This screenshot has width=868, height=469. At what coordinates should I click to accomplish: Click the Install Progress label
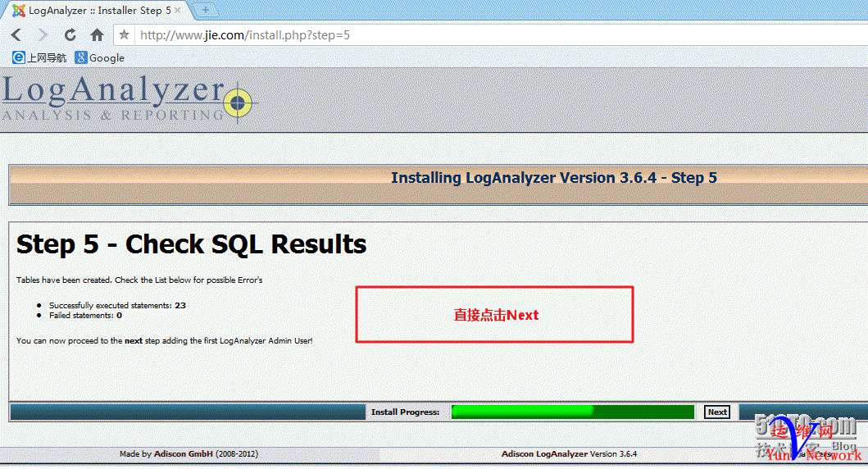coord(405,412)
